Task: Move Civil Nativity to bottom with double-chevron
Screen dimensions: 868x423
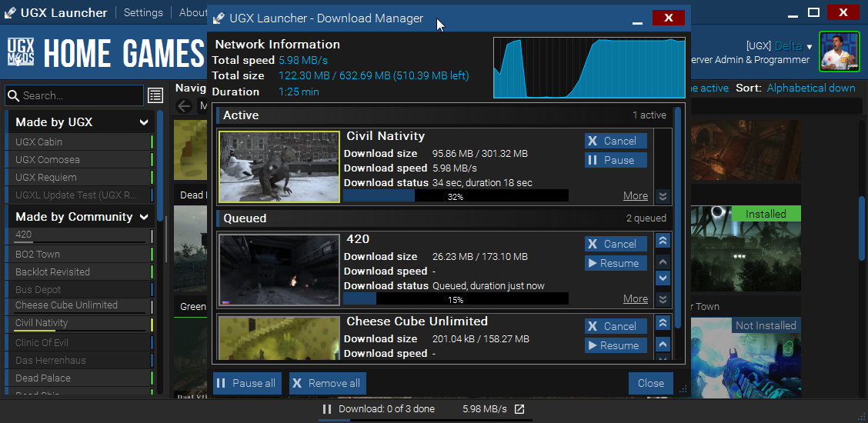Action: pyautogui.click(x=663, y=196)
